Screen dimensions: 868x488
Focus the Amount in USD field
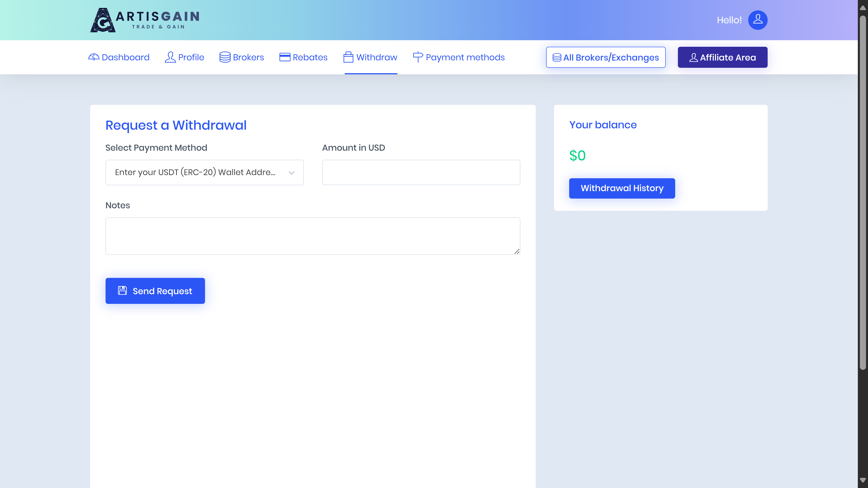(x=421, y=172)
